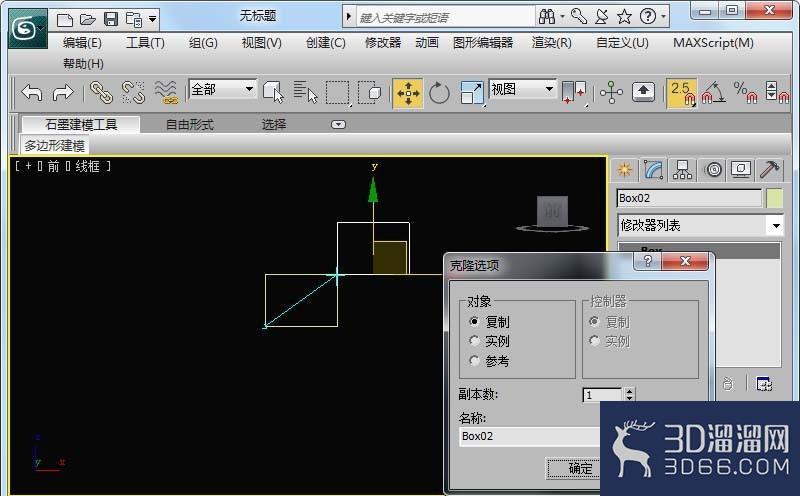The height and width of the screenshot is (496, 800).
Task: Click Use Pivot Point Center tool
Action: click(x=574, y=93)
